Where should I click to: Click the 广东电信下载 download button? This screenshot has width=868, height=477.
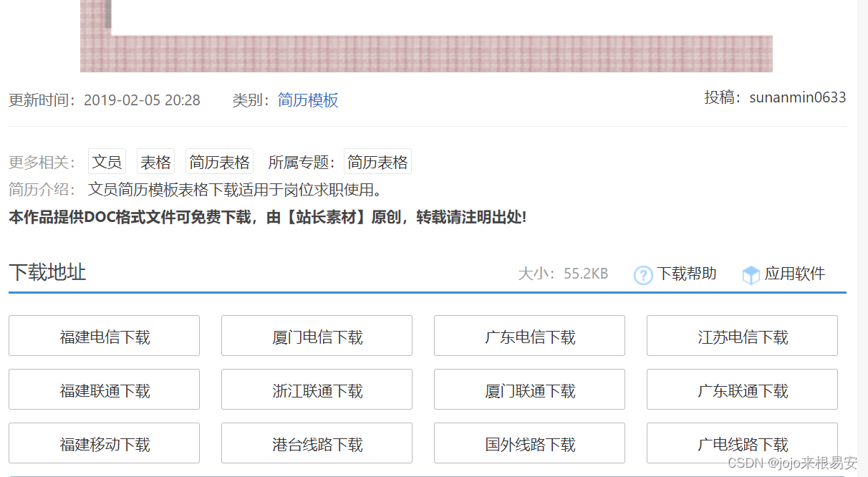pyautogui.click(x=529, y=335)
